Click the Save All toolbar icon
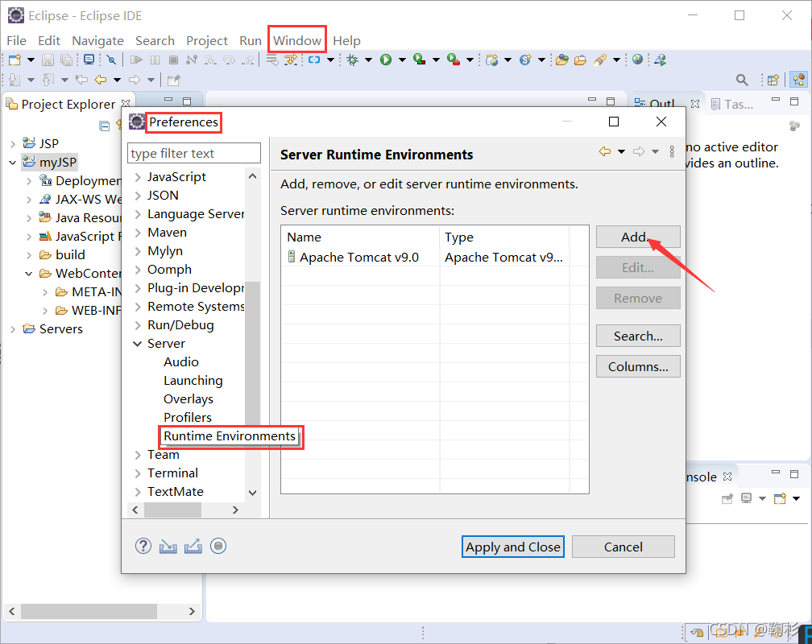The width and height of the screenshot is (812, 644). pos(66,60)
